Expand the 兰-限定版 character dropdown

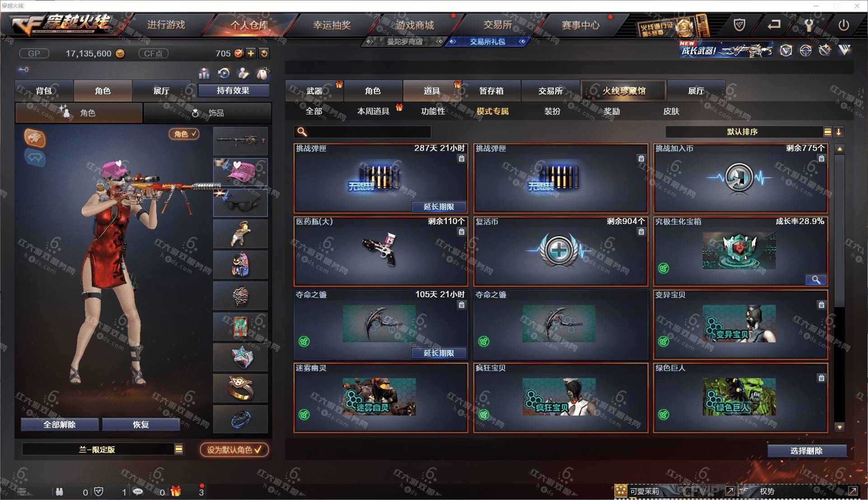(179, 449)
